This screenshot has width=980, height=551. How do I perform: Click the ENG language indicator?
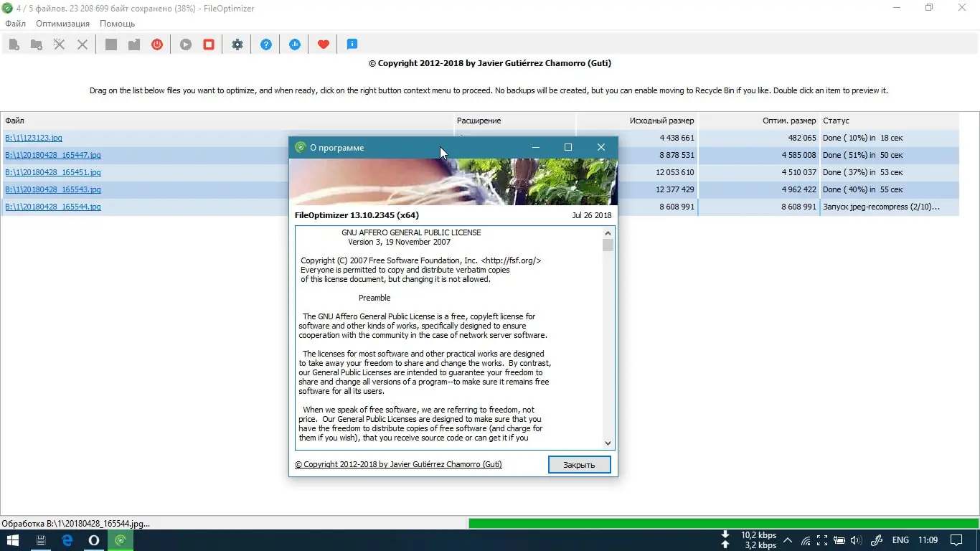[x=900, y=540]
